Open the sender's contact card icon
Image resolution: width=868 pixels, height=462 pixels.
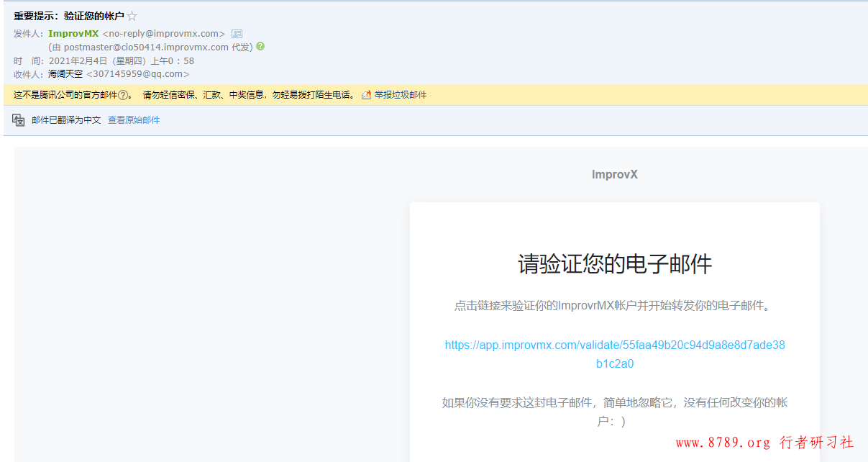[x=237, y=34]
